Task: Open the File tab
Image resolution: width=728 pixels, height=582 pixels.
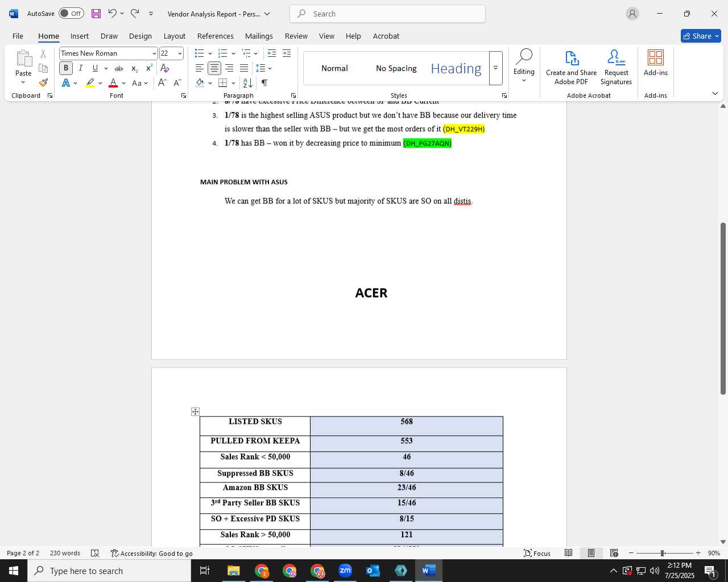Action: pyautogui.click(x=18, y=36)
